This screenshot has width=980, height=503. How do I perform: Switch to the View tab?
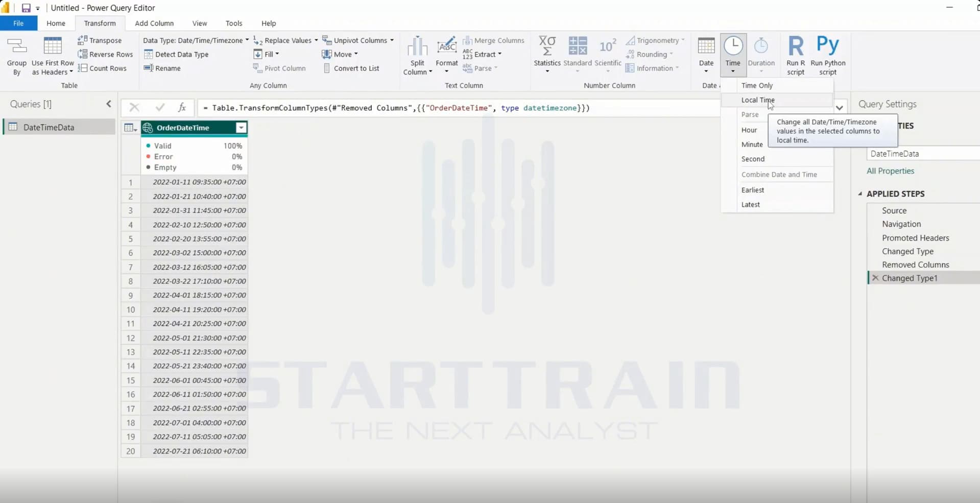click(200, 23)
